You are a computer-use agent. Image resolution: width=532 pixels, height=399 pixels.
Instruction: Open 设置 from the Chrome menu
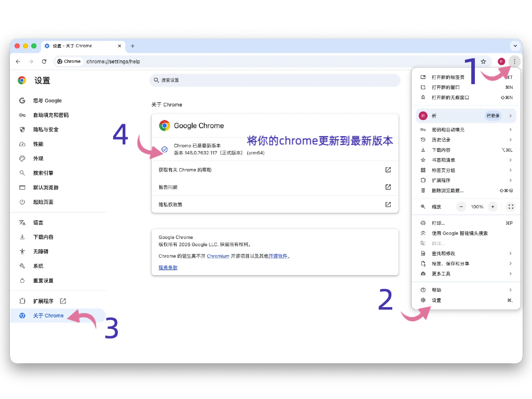click(x=466, y=300)
